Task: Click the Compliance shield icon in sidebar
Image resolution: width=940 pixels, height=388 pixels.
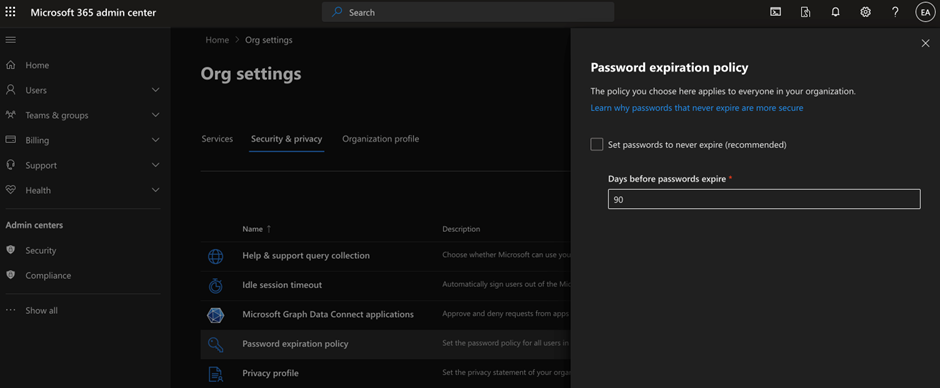Action: (x=10, y=275)
